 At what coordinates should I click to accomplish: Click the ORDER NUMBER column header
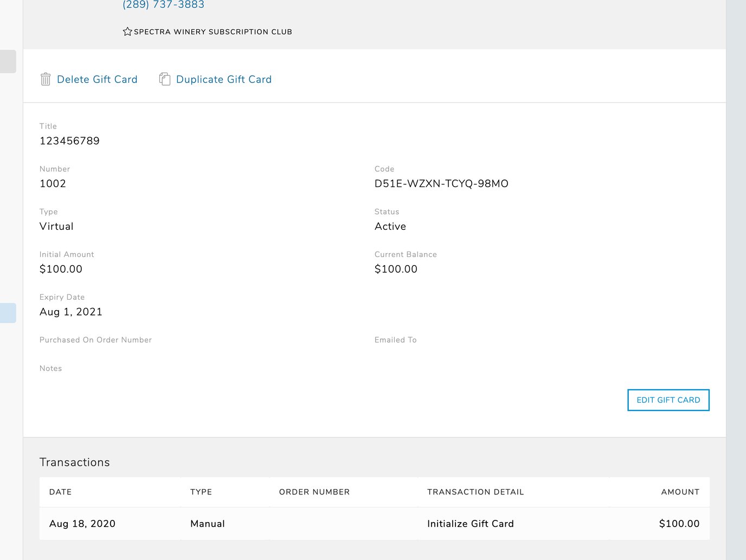[314, 492]
